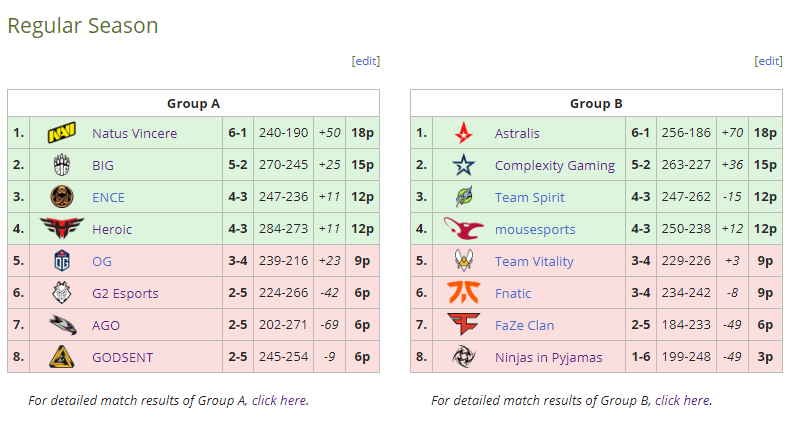
Task: Click the edit link above Group B
Action: (x=768, y=61)
